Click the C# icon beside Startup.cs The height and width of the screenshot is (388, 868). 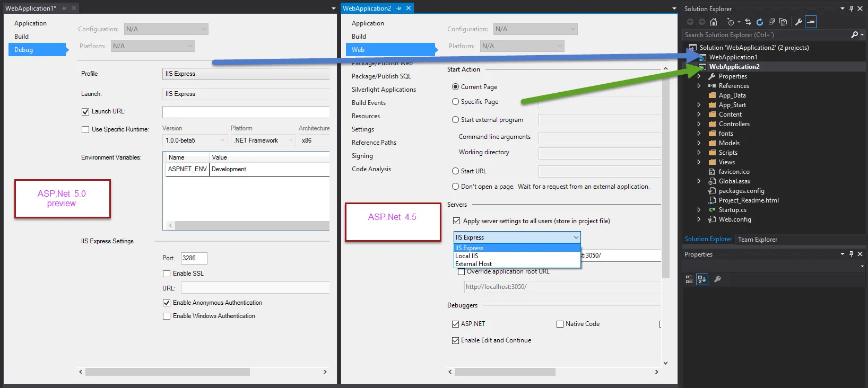click(713, 210)
